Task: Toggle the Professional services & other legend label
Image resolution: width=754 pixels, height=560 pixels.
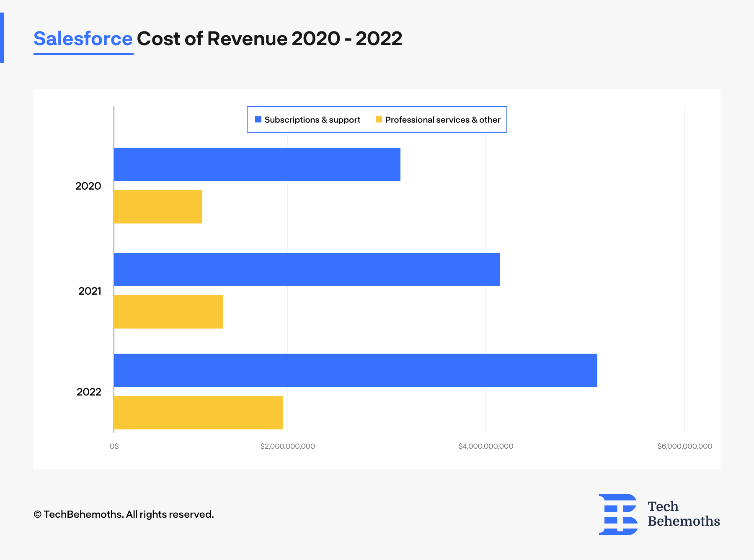Action: (443, 120)
